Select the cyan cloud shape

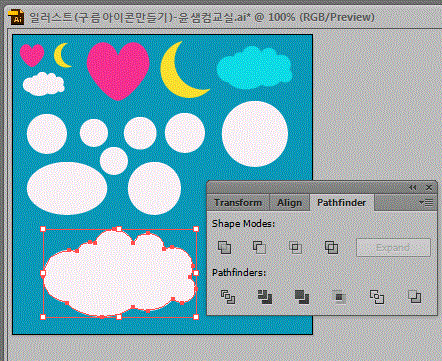click(254, 68)
